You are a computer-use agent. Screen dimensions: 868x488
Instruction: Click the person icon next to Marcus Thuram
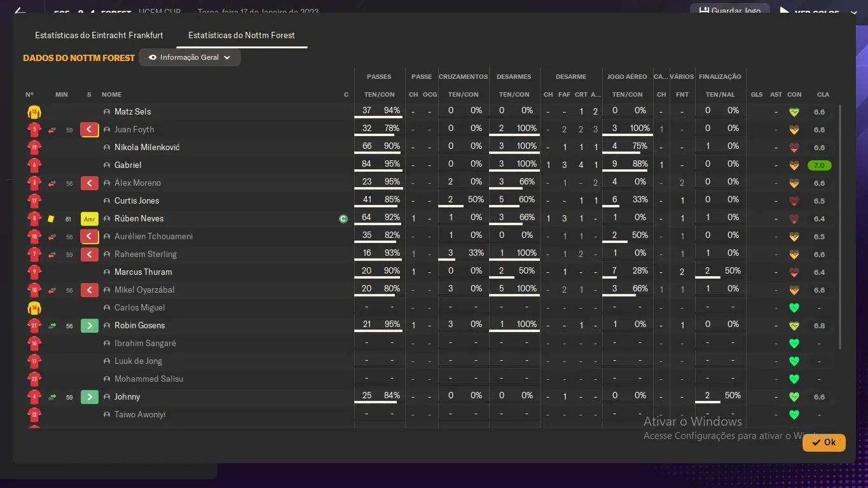pos(107,272)
